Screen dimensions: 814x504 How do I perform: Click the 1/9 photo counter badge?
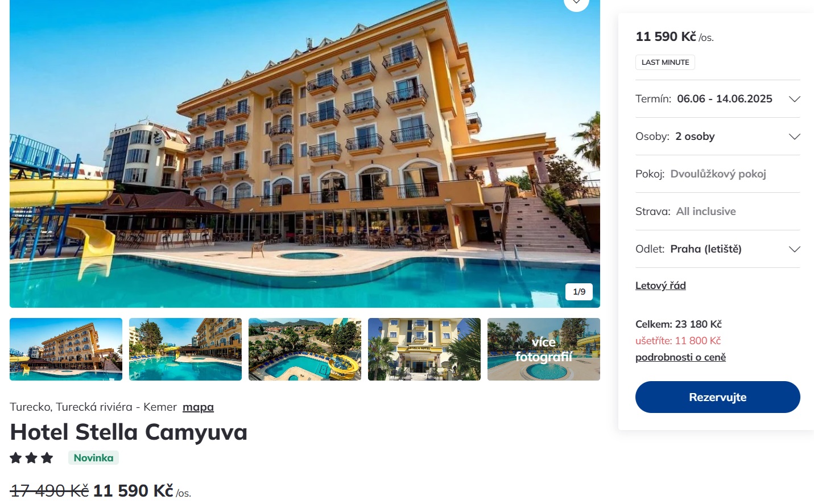click(x=579, y=292)
